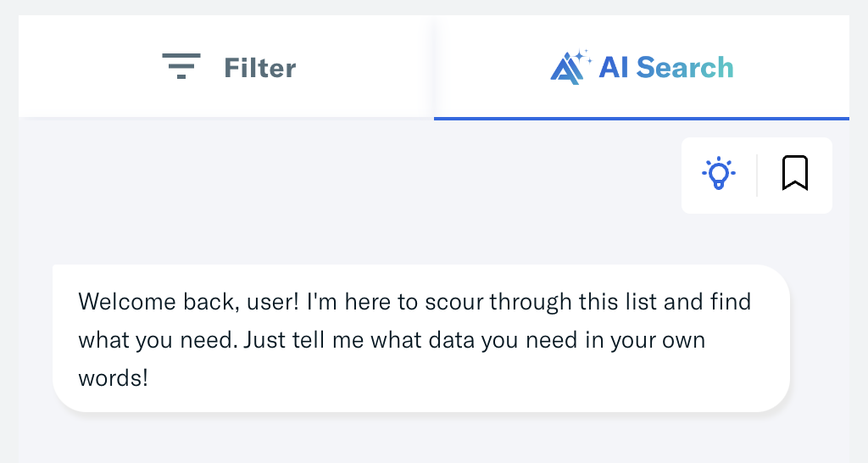This screenshot has height=463, width=868.
Task: Tap the stacked lines icon beside Filter
Action: click(181, 66)
